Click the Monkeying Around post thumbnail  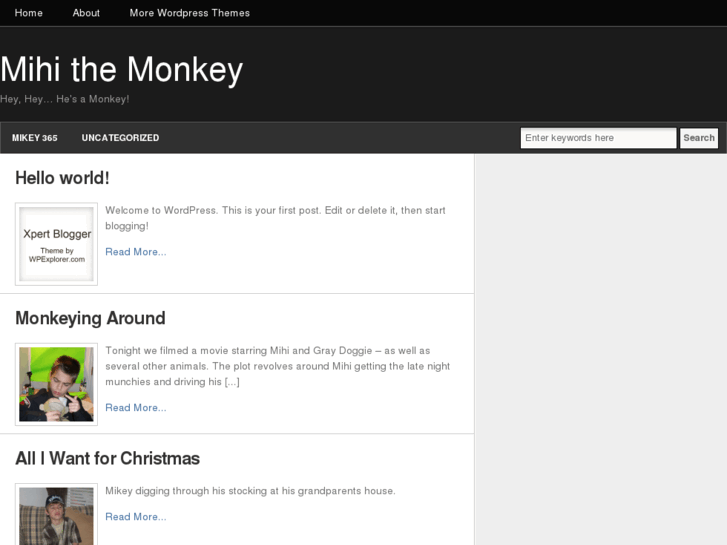pyautogui.click(x=57, y=384)
